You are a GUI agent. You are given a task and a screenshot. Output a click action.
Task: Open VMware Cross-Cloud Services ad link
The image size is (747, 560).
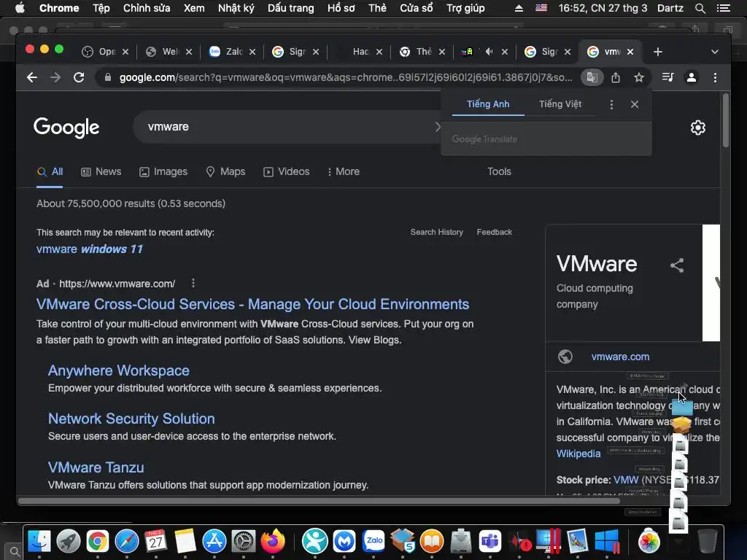252,304
